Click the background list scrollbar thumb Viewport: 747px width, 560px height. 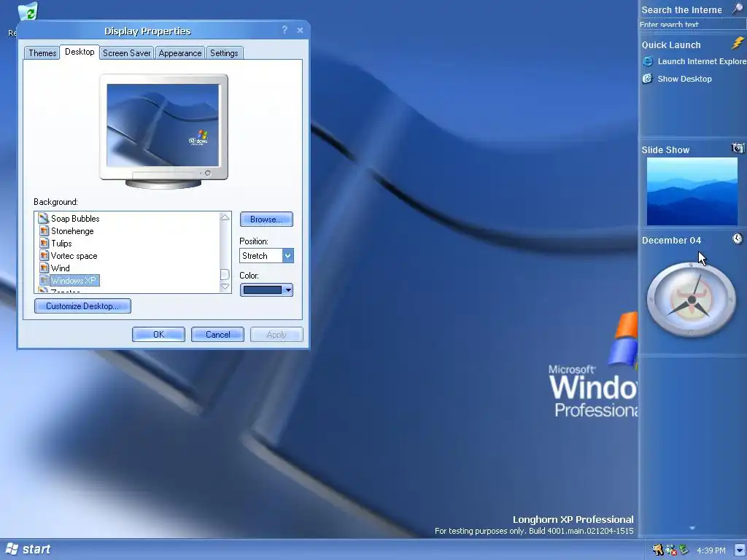[x=225, y=274]
